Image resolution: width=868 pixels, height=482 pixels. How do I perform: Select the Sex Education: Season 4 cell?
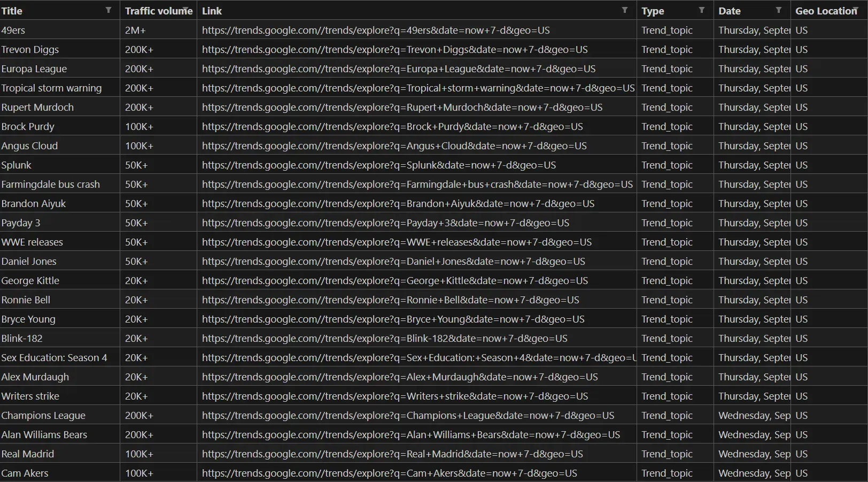(x=54, y=358)
